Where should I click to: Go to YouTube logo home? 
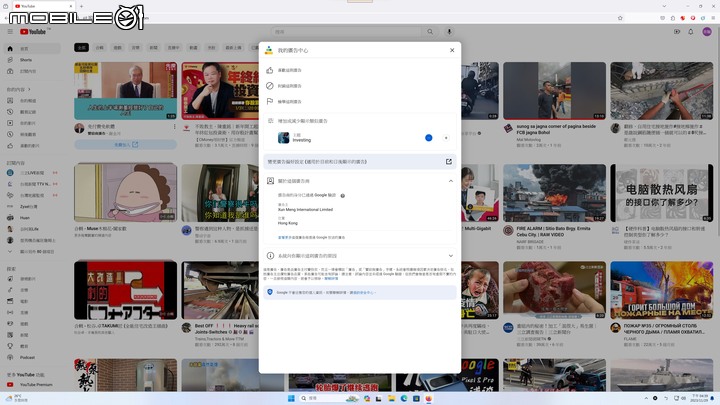pyautogui.click(x=33, y=32)
